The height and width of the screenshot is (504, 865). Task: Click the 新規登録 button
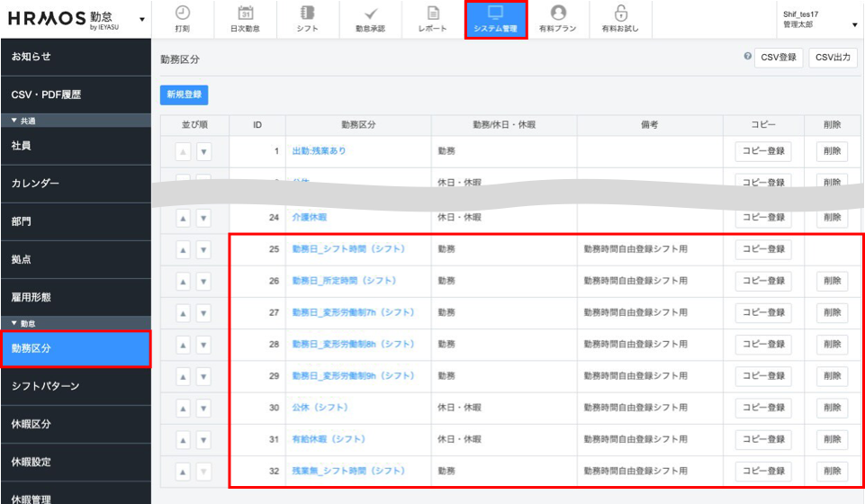click(184, 94)
